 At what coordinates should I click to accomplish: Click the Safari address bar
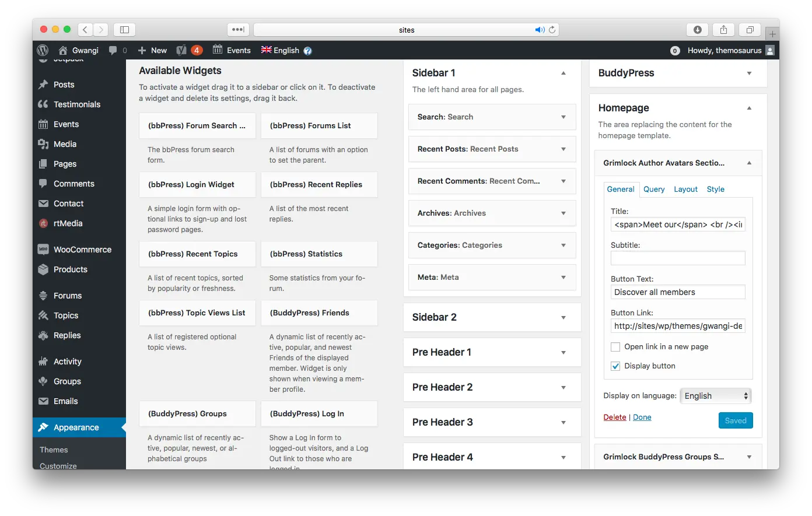(x=407, y=30)
